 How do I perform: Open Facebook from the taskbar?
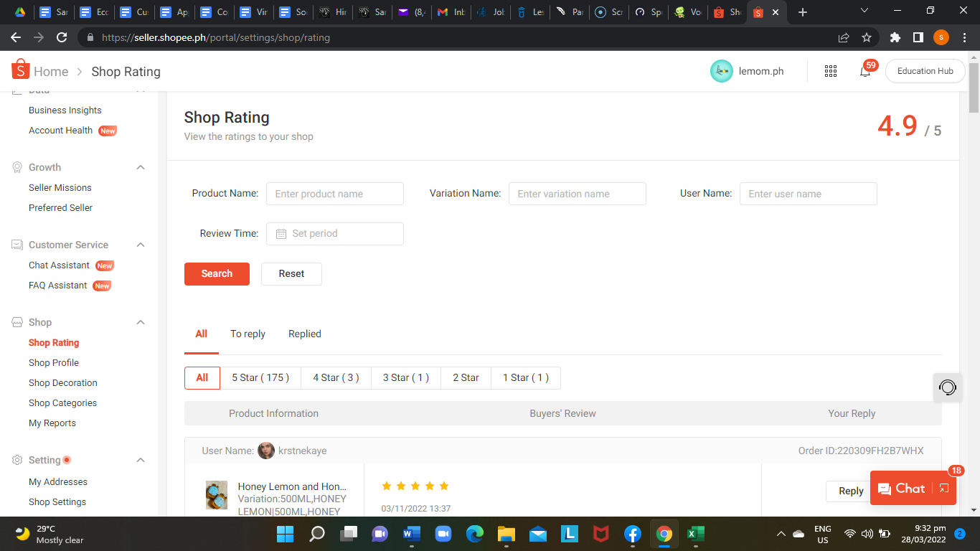pos(632,534)
